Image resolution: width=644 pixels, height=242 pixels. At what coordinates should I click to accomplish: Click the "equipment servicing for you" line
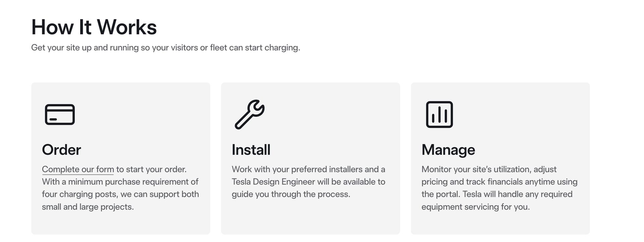coord(476,207)
